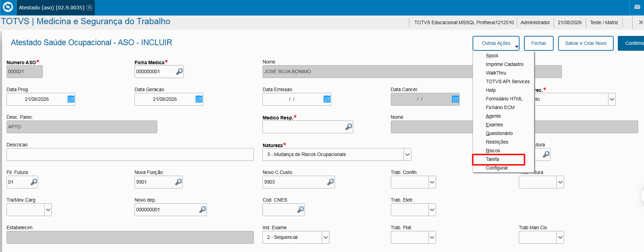644x252 pixels.
Task: Expand the Trab. Eletr. dropdown
Action: (x=432, y=210)
